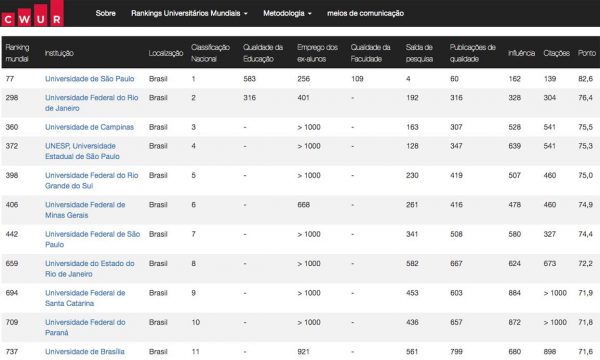
Task: Select citations value 139
Action: [550, 79]
